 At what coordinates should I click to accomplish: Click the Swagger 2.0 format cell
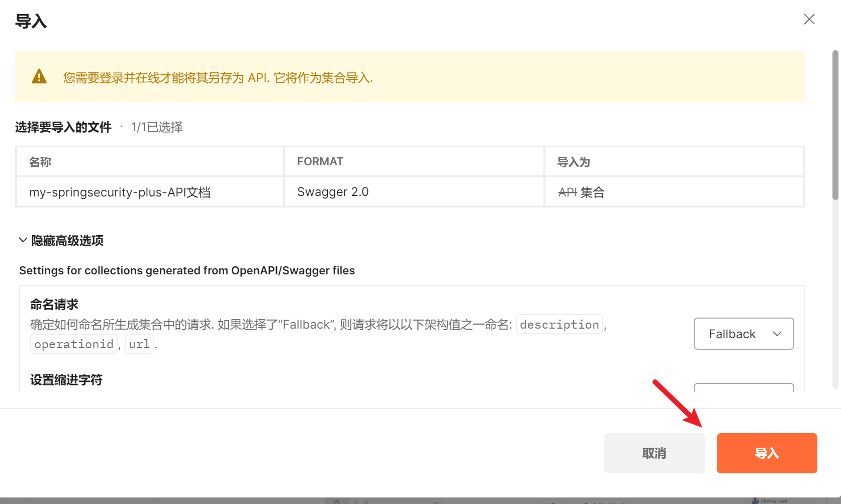(333, 192)
